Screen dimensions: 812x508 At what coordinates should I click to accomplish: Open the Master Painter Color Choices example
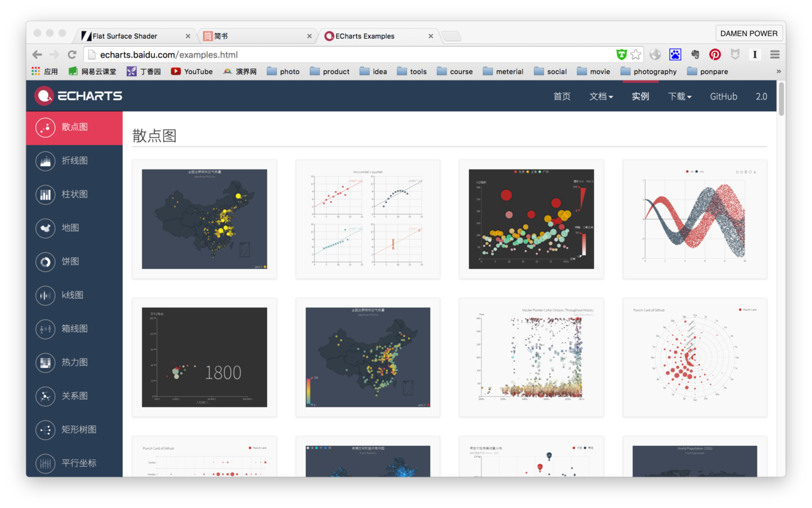531,357
